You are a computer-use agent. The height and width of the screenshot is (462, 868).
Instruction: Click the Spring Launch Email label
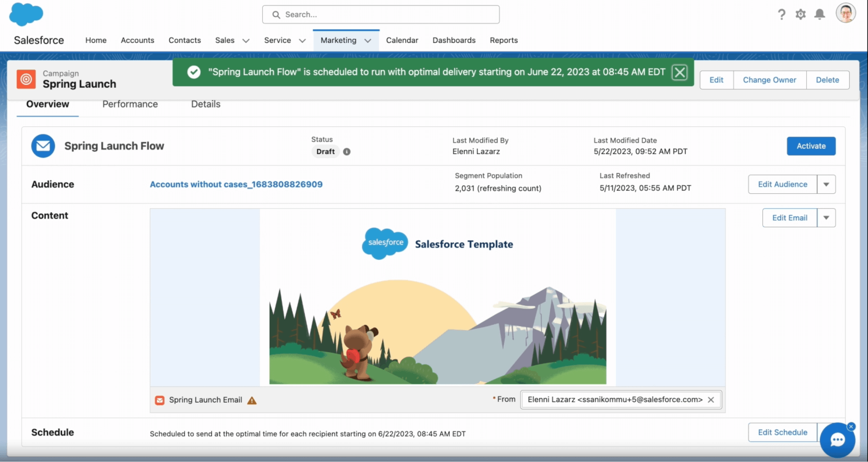[205, 400]
